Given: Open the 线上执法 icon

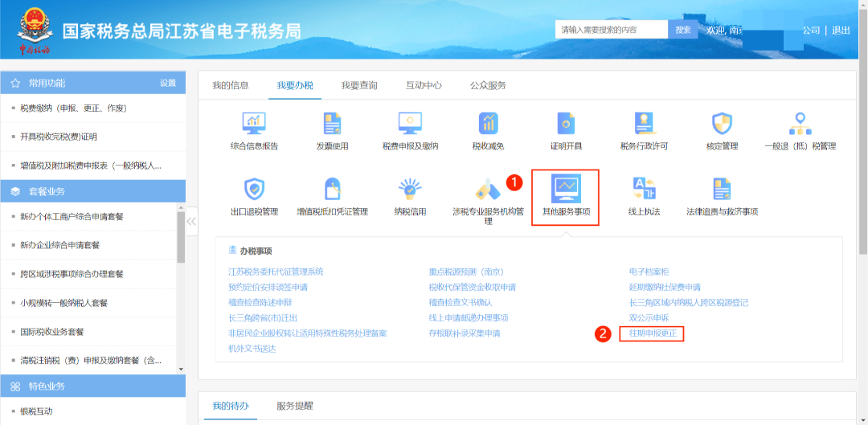Looking at the screenshot, I should (x=644, y=190).
